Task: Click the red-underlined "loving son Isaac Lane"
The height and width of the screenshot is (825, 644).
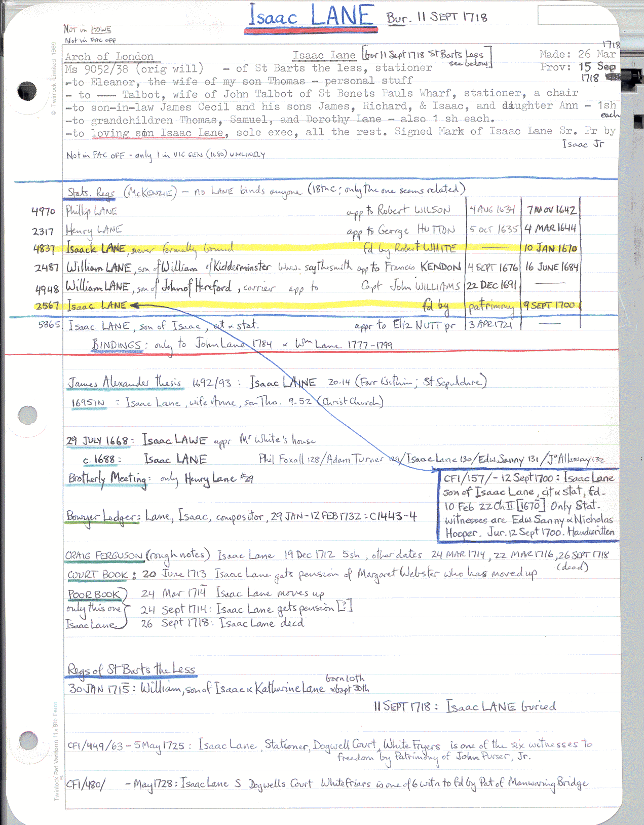Action: click(x=157, y=133)
